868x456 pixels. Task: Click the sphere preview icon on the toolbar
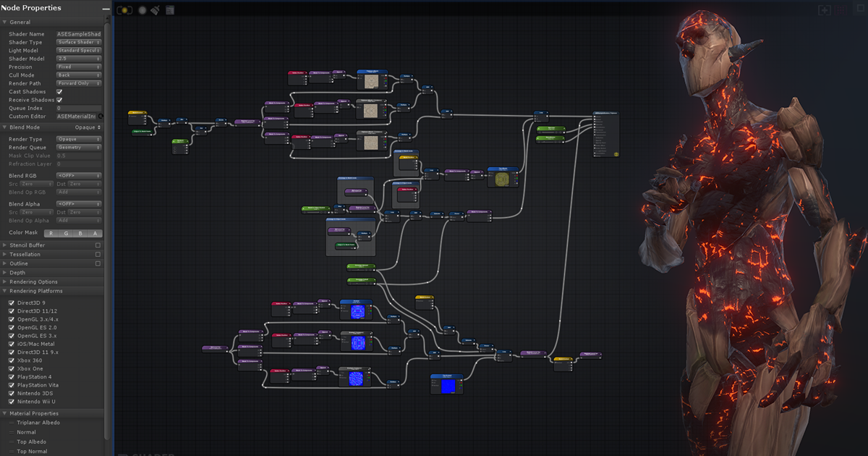point(141,10)
